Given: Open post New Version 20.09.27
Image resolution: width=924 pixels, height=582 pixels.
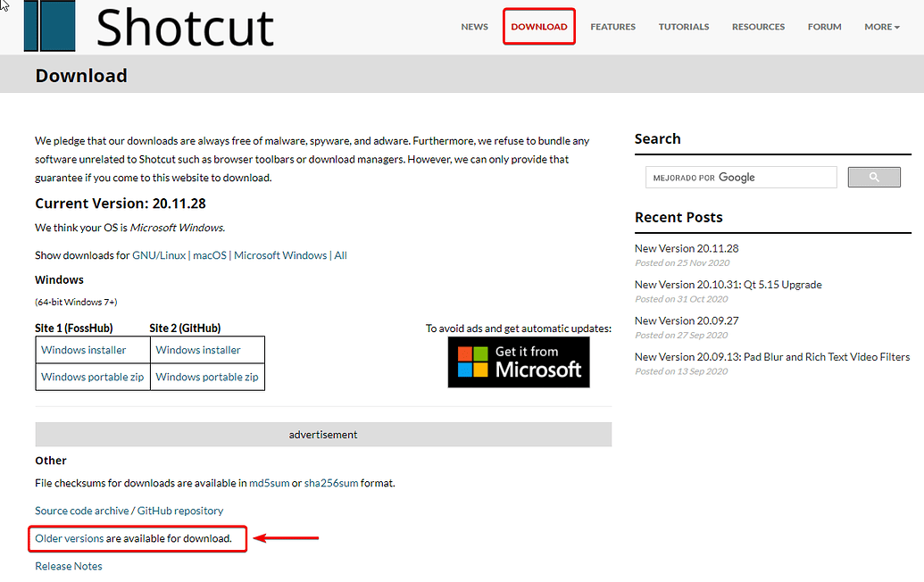Looking at the screenshot, I should point(687,321).
